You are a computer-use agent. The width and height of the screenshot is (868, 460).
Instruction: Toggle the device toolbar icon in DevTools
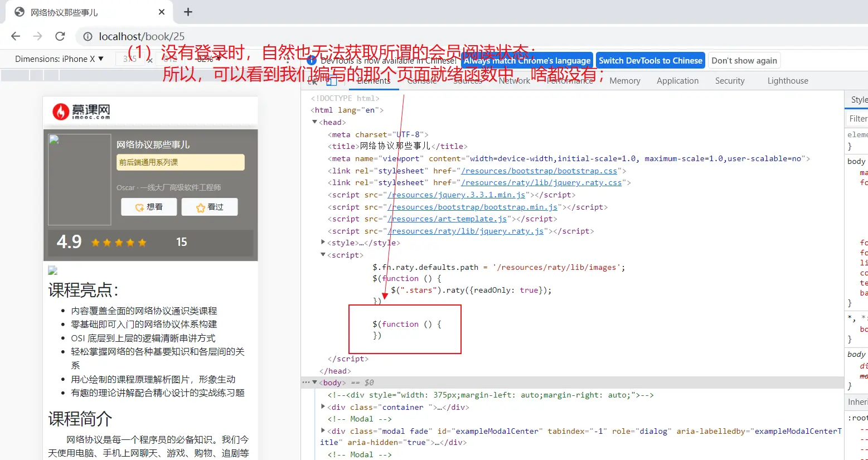332,81
